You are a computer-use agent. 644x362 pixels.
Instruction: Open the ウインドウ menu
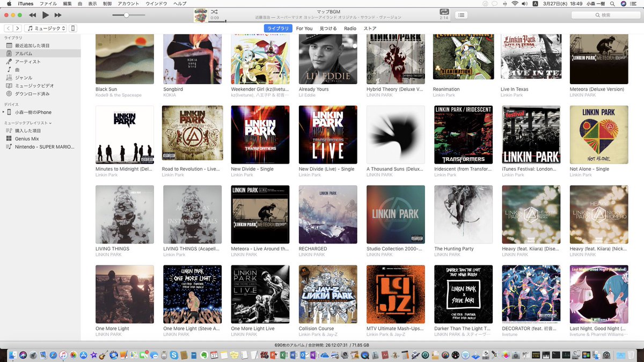point(156,4)
